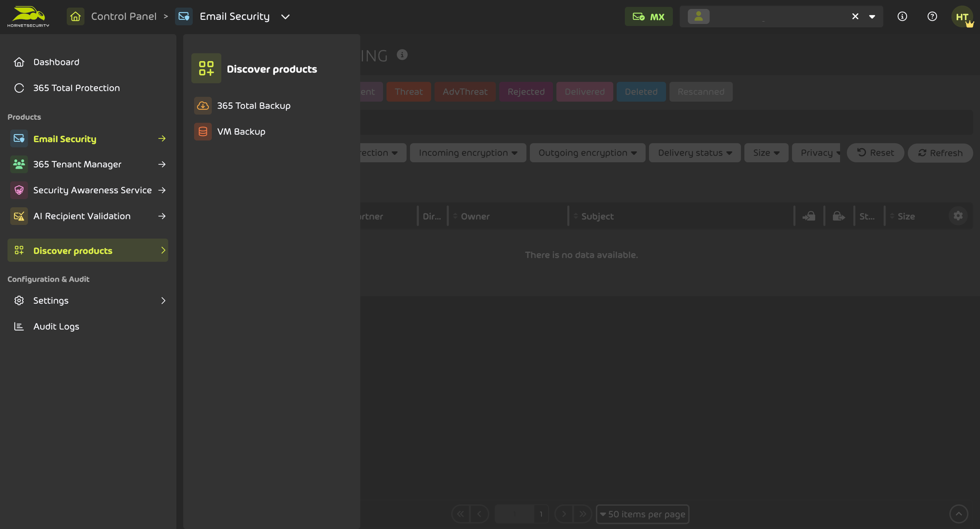
Task: Click outgoing encryption lock column icon
Action: [839, 216]
